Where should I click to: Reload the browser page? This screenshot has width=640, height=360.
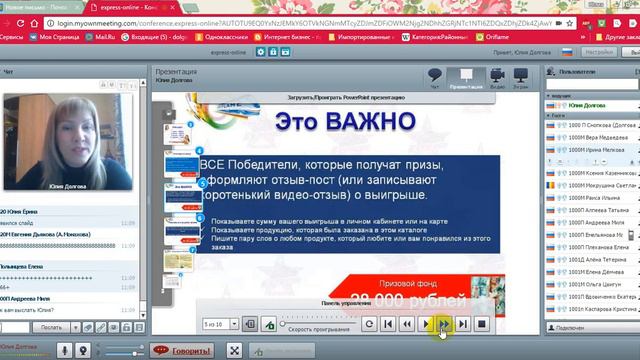pos(20,24)
